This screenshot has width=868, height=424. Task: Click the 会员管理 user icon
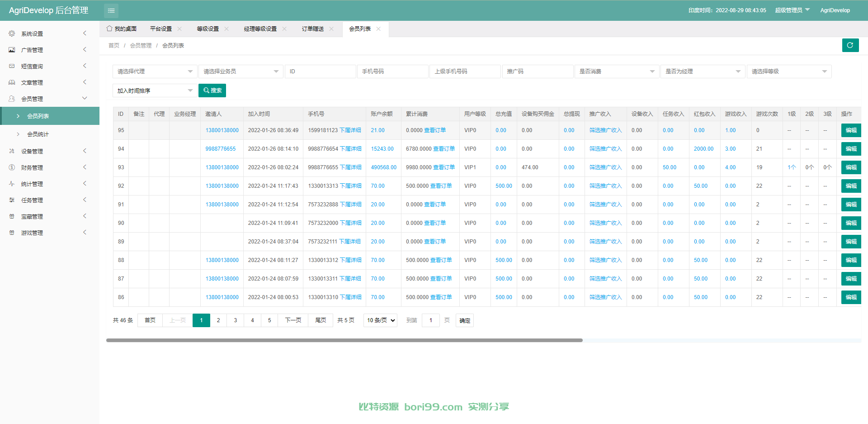tap(12, 99)
